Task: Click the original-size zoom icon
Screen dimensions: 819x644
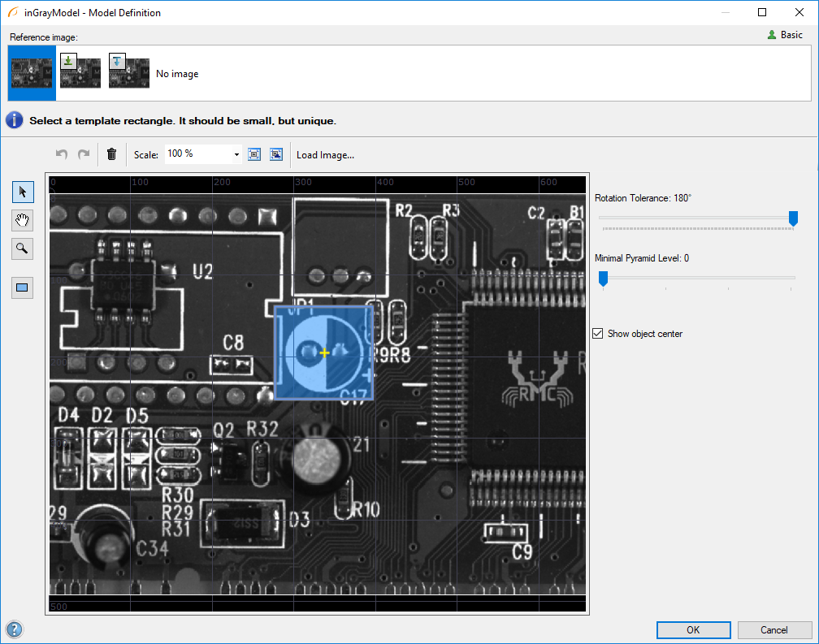Action: pos(276,154)
